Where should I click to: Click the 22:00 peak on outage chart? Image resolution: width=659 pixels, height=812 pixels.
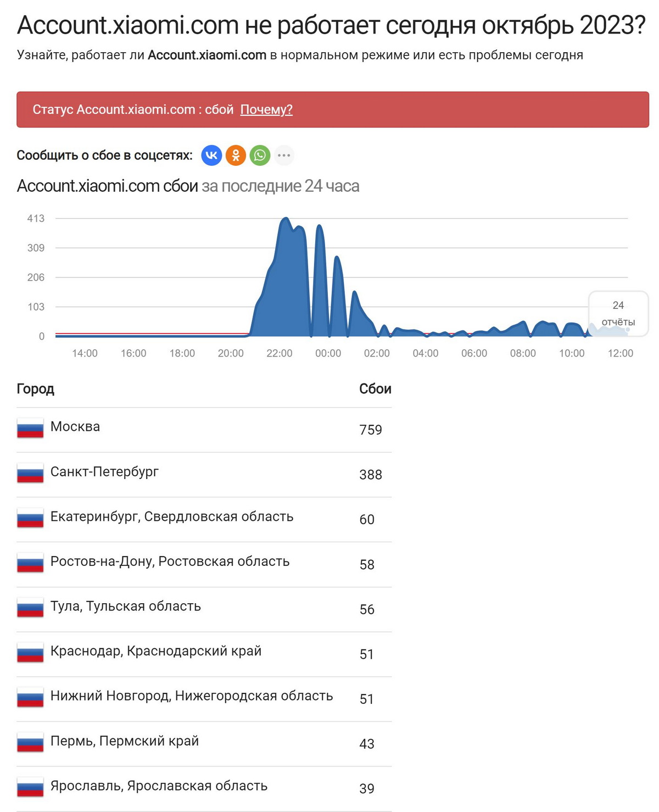coord(285,220)
